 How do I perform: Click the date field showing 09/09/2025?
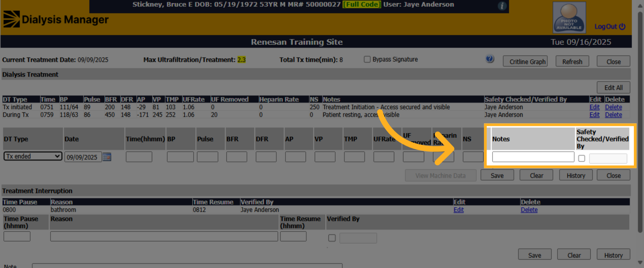pos(83,157)
